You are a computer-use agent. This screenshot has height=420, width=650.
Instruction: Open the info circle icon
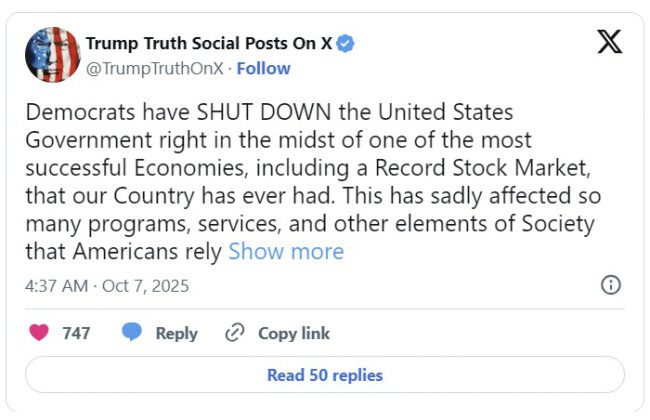click(610, 285)
